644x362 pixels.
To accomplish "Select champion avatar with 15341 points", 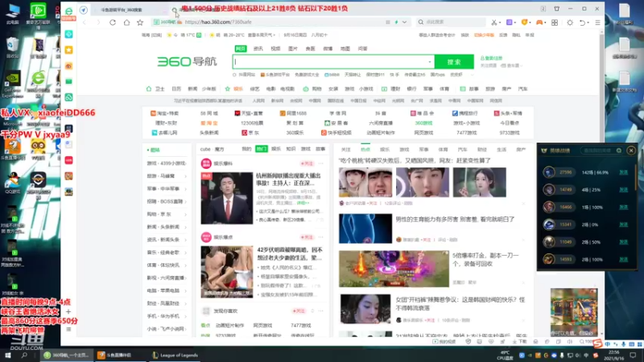I will [x=549, y=224].
